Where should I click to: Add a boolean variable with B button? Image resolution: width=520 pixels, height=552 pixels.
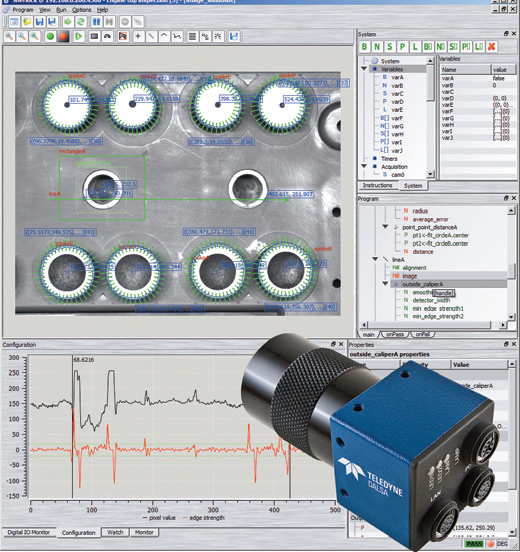364,46
